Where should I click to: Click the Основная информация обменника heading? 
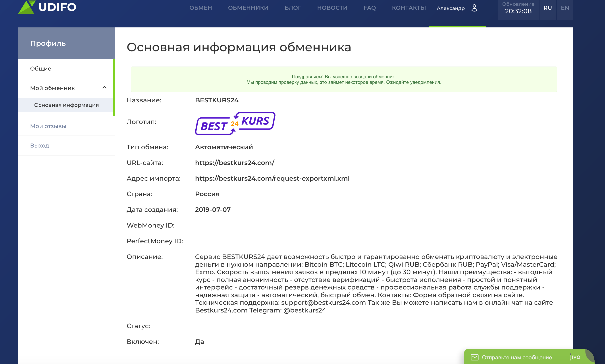pyautogui.click(x=239, y=47)
